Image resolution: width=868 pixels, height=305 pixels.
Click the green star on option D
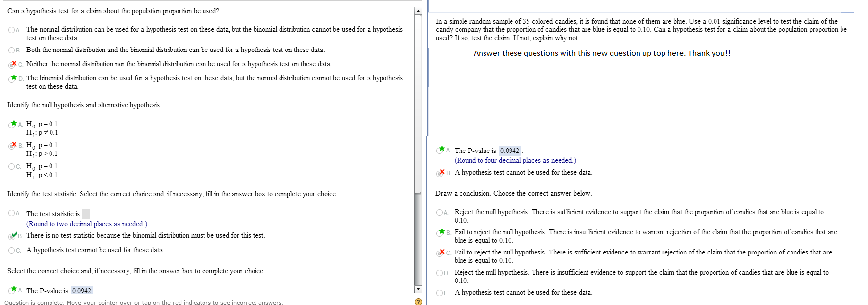(x=14, y=77)
